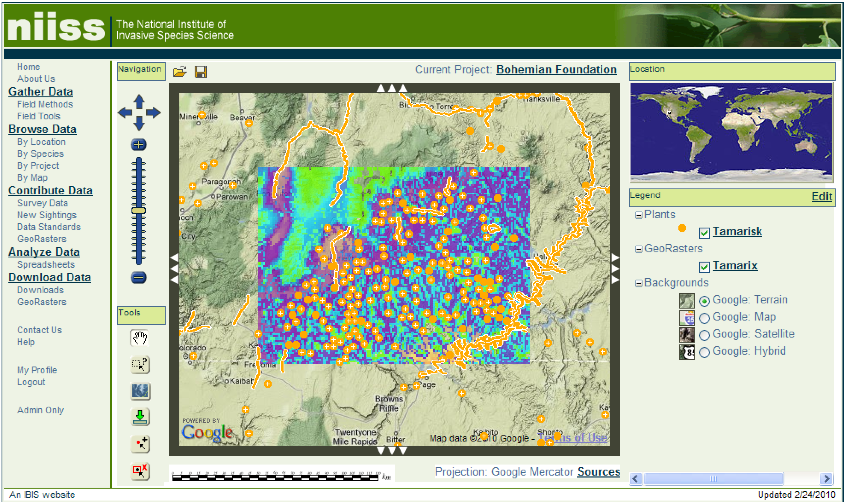Click the globe full-extent tool
The height and width of the screenshot is (504, 847).
[x=140, y=391]
